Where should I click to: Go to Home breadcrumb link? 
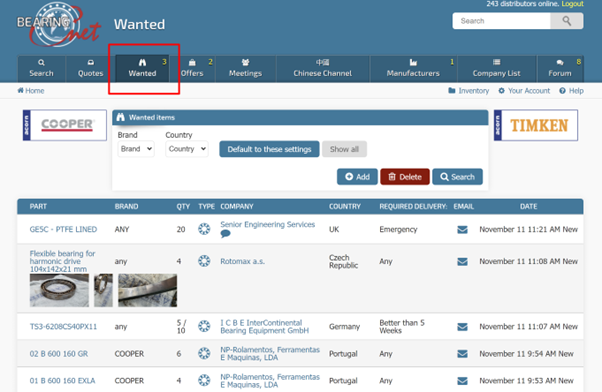(x=31, y=91)
